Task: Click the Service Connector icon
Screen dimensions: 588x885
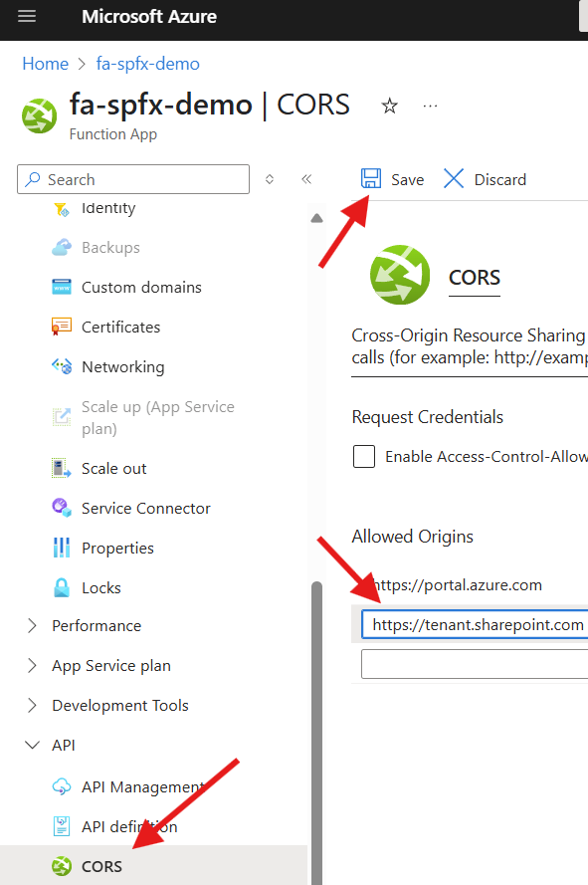Action: pyautogui.click(x=62, y=508)
